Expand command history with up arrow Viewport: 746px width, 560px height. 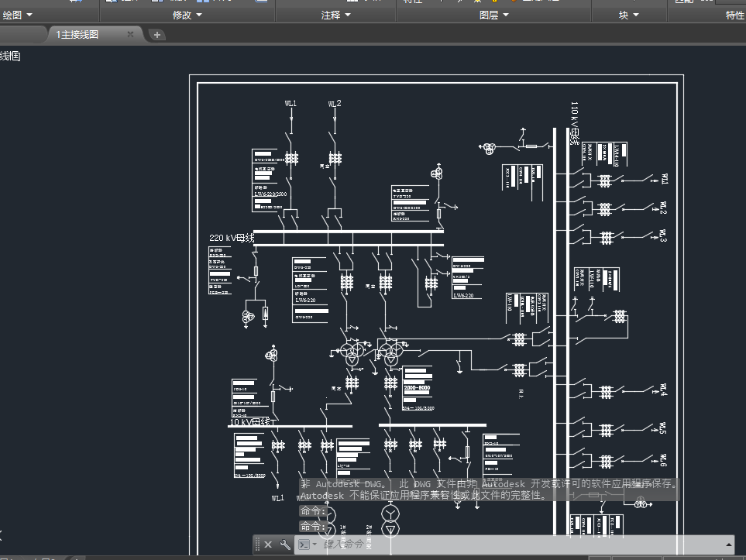click(x=728, y=545)
